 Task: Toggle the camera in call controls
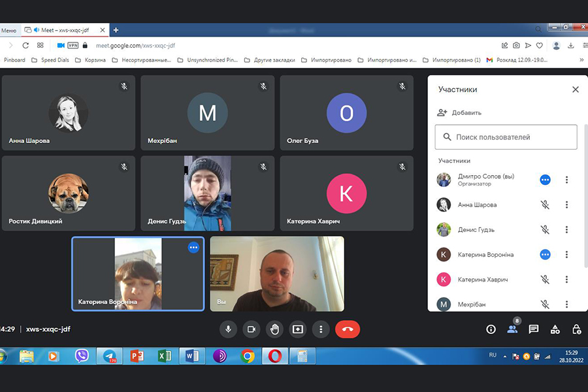pyautogui.click(x=252, y=329)
